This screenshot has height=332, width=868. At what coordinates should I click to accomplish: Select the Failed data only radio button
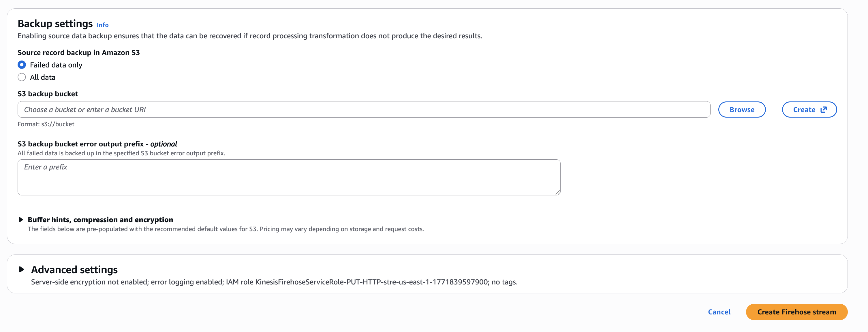[22, 65]
